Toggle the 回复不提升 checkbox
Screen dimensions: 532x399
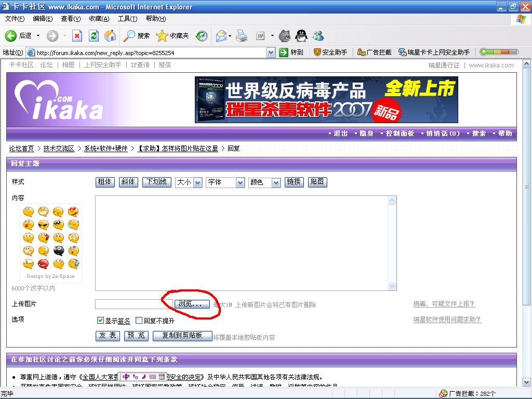[139, 320]
